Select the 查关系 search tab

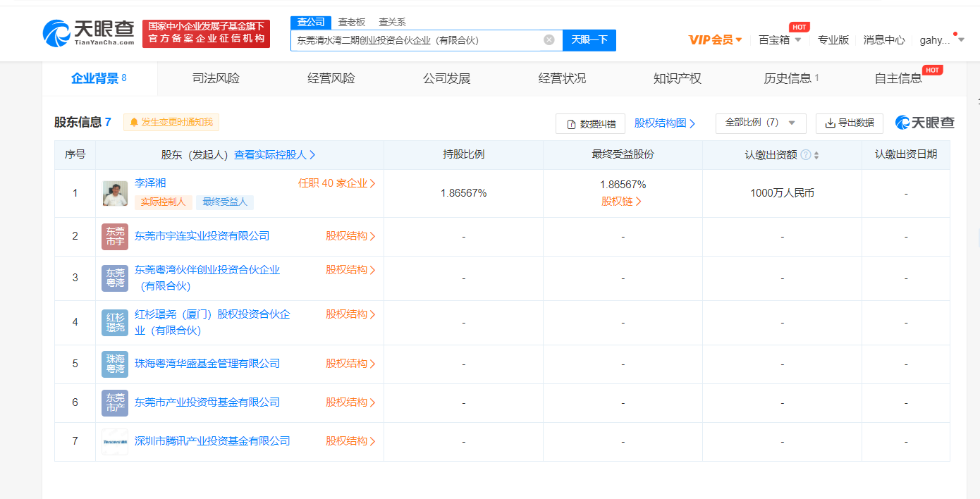tap(392, 23)
